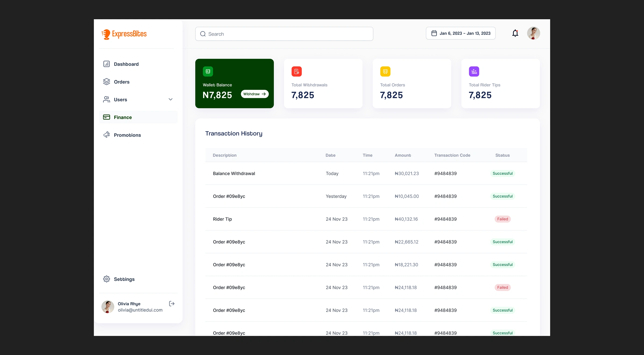Focus the Search input field
The image size is (644, 355).
pyautogui.click(x=284, y=34)
